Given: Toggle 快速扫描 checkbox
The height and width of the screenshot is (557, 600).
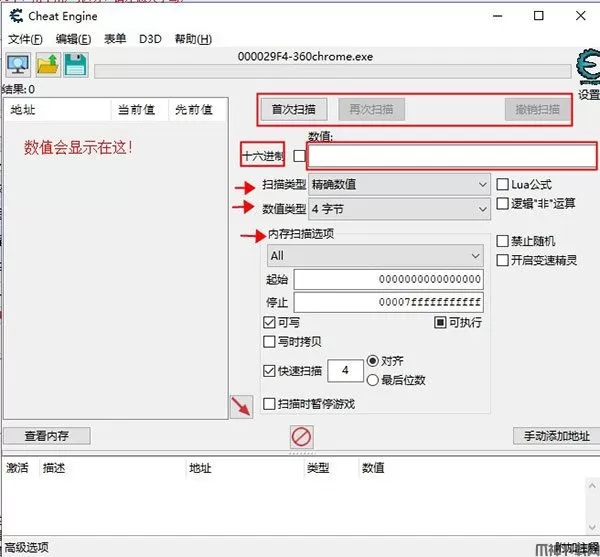Looking at the screenshot, I should (x=269, y=371).
